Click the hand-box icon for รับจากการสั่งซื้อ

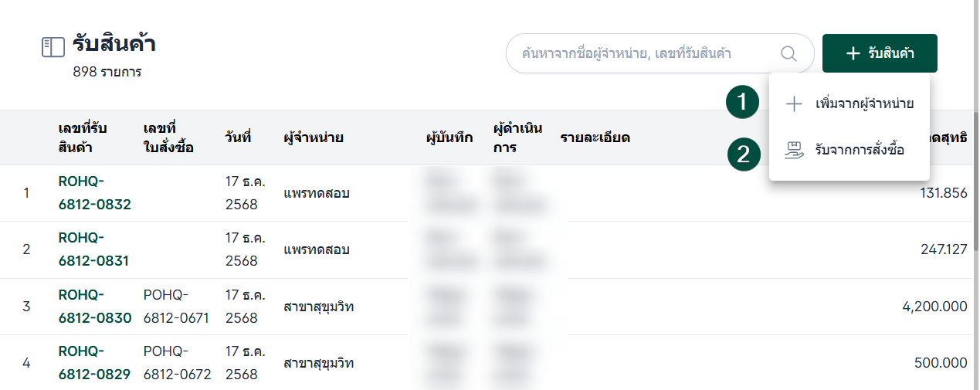click(x=794, y=150)
